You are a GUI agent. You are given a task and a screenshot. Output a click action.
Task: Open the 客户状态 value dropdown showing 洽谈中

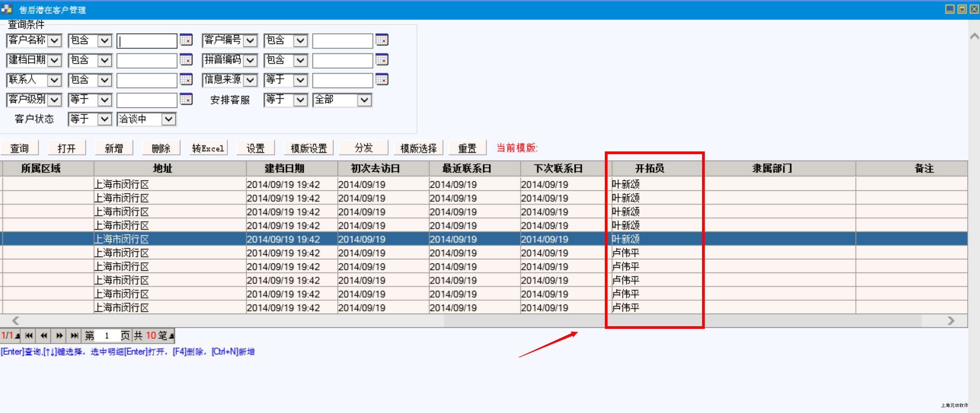click(168, 119)
